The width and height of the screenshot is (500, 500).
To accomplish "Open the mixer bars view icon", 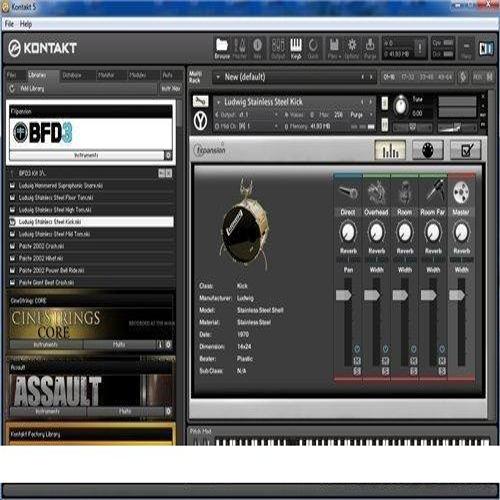I will [390, 150].
